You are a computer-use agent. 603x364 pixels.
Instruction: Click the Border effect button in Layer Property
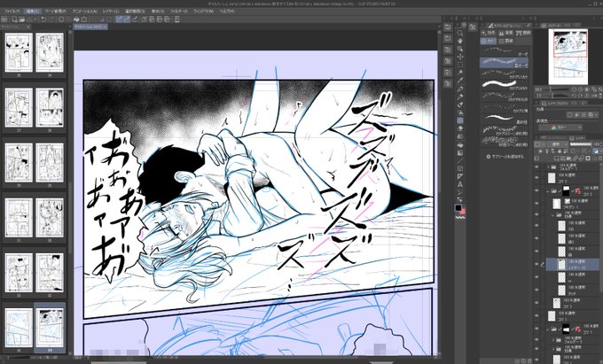pos(570,115)
